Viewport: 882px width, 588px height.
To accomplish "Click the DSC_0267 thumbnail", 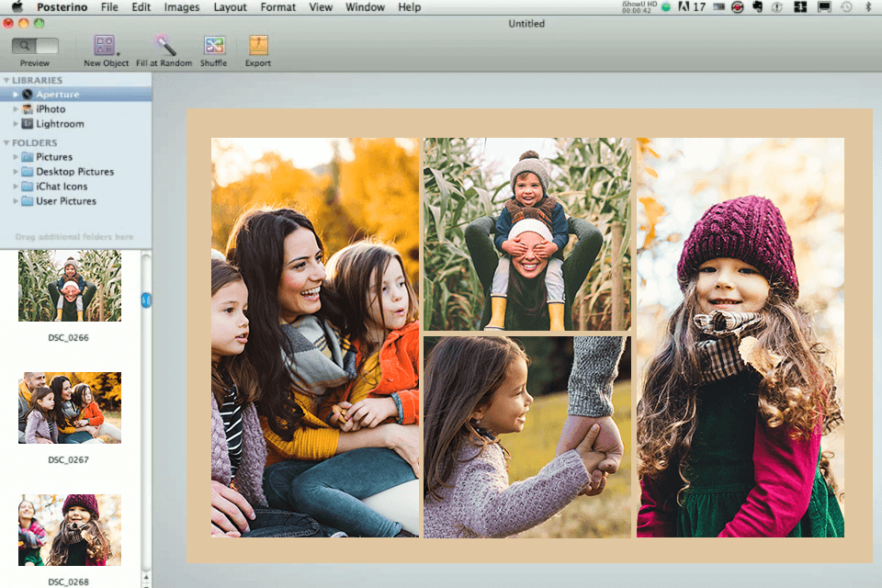I will click(x=69, y=407).
